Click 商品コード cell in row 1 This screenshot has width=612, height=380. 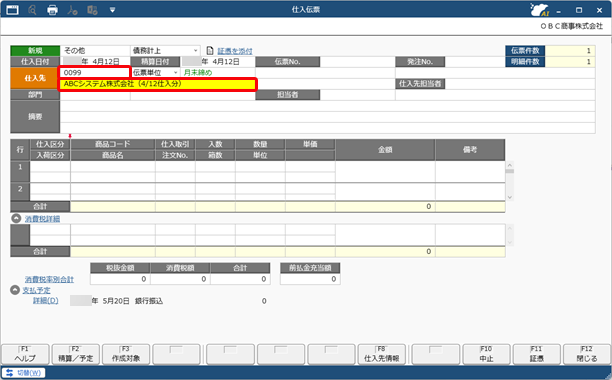pos(113,167)
